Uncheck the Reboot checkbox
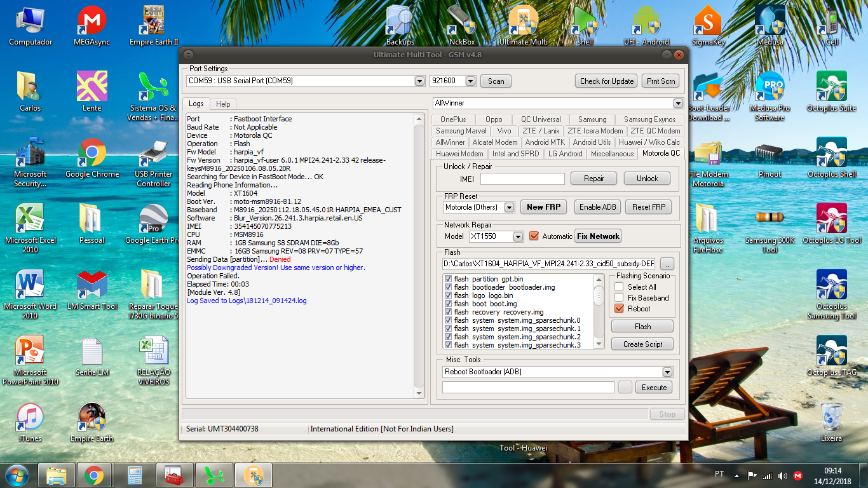Screen dimensions: 868x488 tap(619, 308)
